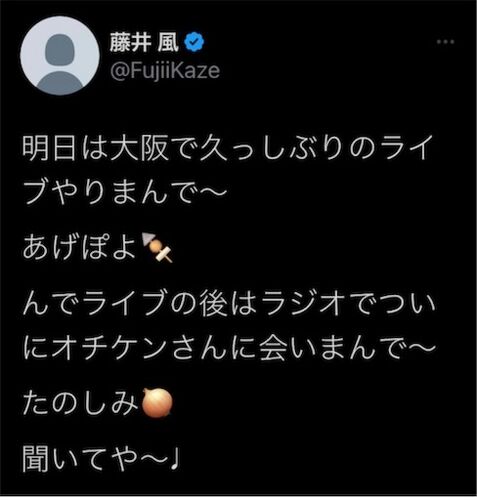The height and width of the screenshot is (500, 477).
Task: Open profile via display name 藤井 風
Action: [x=144, y=42]
